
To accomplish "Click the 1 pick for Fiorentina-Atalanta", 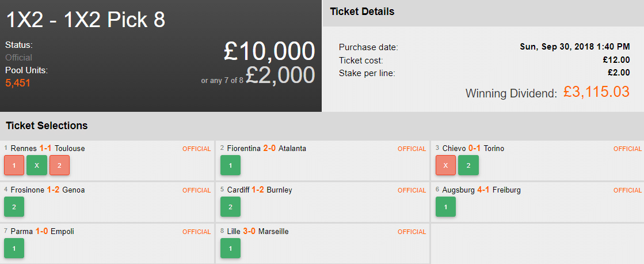I will (230, 165).
